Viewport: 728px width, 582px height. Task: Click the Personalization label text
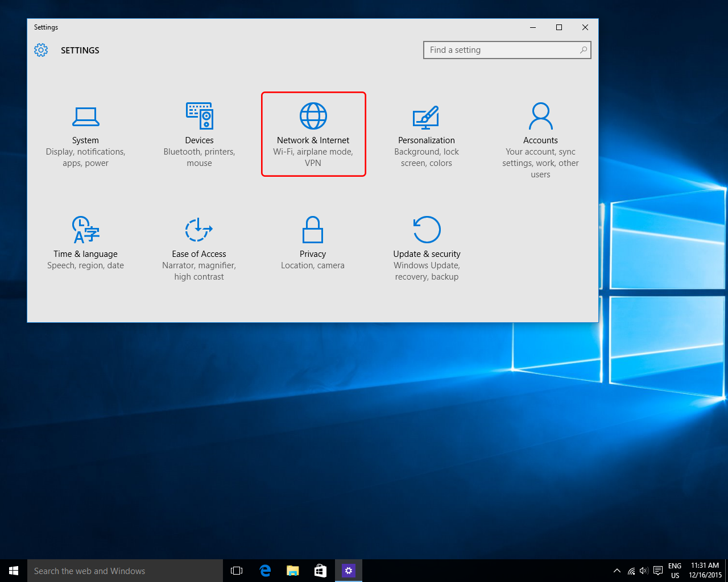click(x=427, y=140)
